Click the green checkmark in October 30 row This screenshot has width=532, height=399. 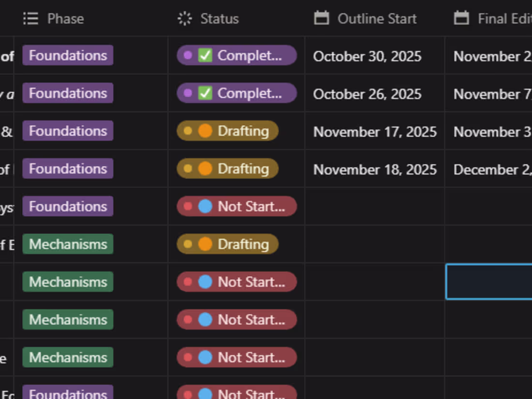coord(205,56)
